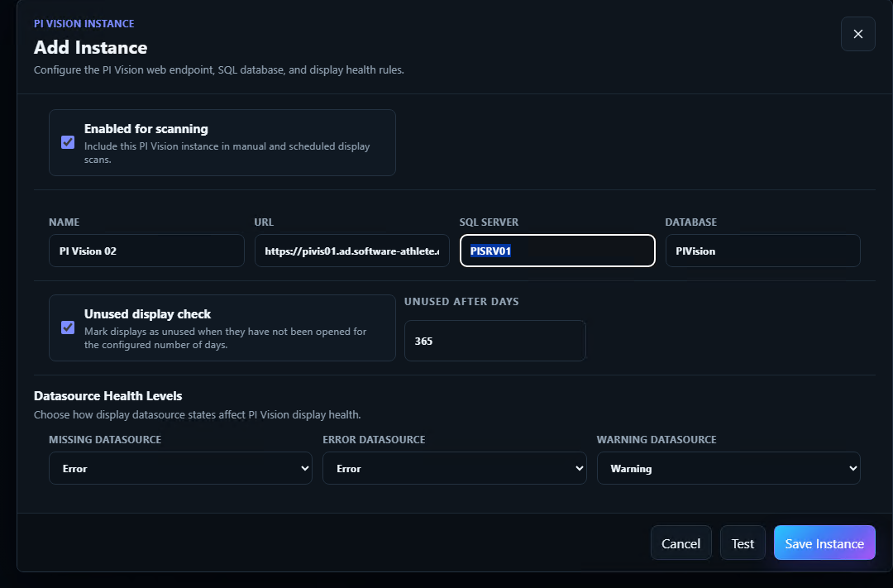893x588 pixels.
Task: Open the Error Datasource dropdown
Action: click(x=455, y=468)
